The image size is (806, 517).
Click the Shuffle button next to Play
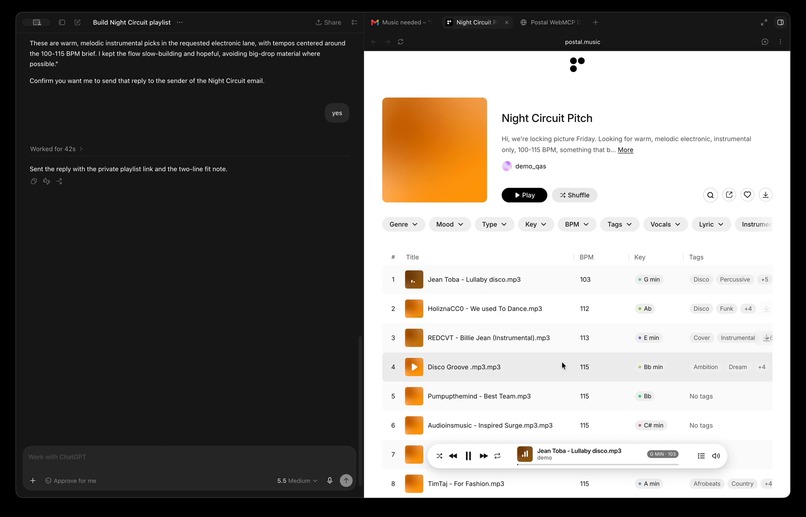574,195
